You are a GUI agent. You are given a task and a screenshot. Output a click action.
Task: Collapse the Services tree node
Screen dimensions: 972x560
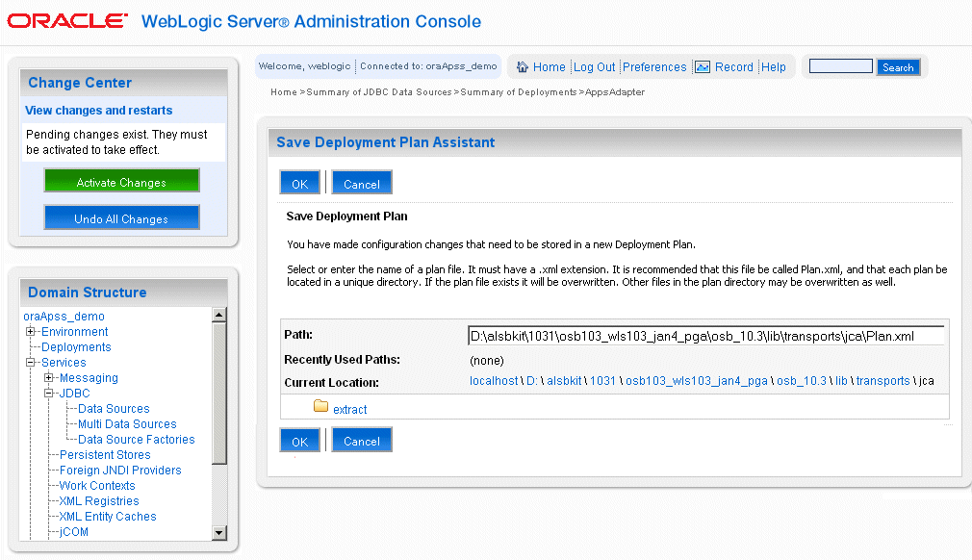pyautogui.click(x=30, y=363)
